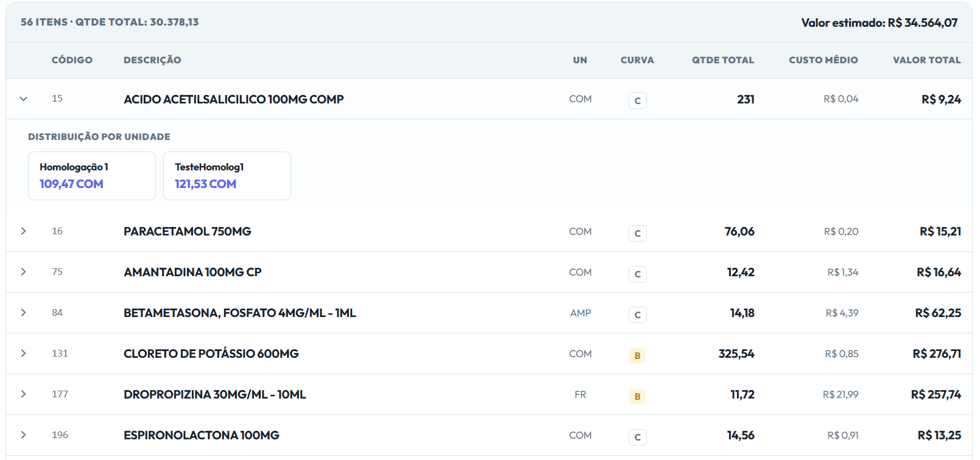The image size is (980, 460).
Task: Expand the DROPROPIZINA 30MG/ML - 10ML row
Action: point(23,394)
